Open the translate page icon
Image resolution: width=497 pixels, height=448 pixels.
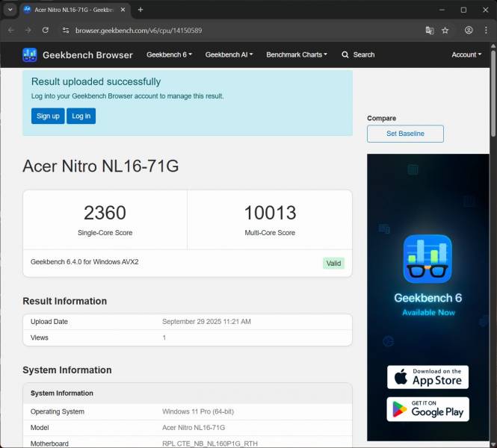point(430,30)
